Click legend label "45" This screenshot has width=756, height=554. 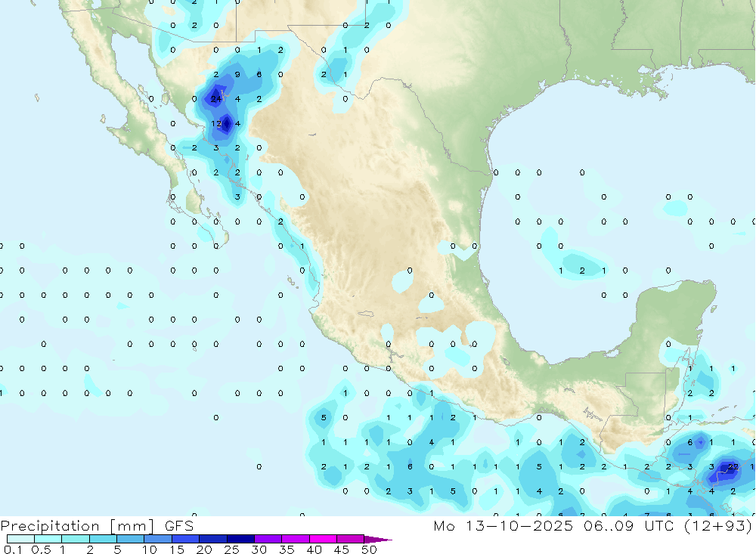[342, 549]
